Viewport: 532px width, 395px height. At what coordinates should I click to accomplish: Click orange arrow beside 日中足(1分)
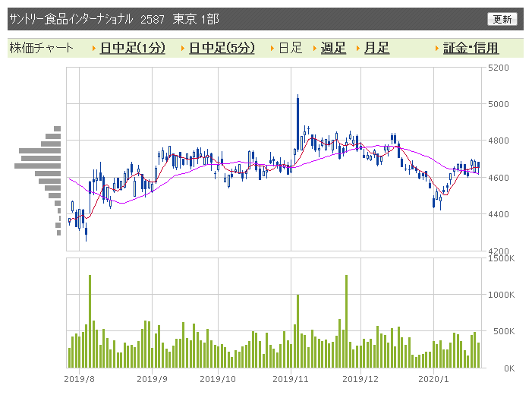pos(94,49)
